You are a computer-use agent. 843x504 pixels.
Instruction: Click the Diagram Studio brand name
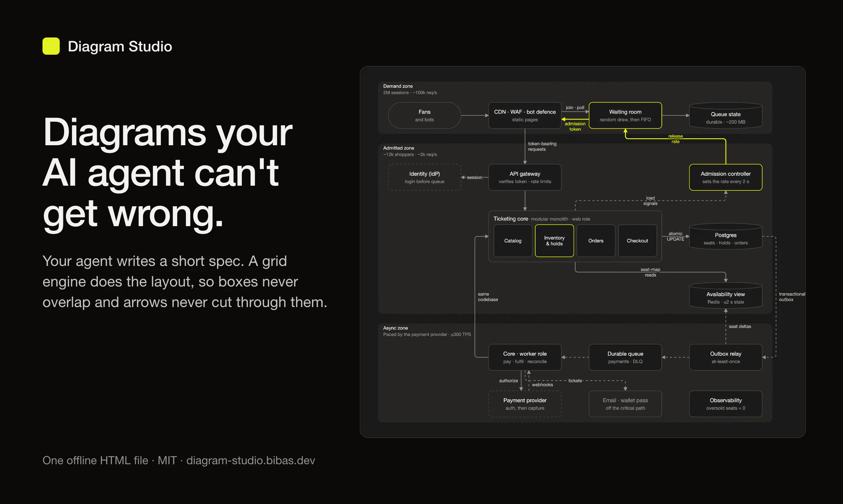[120, 46]
